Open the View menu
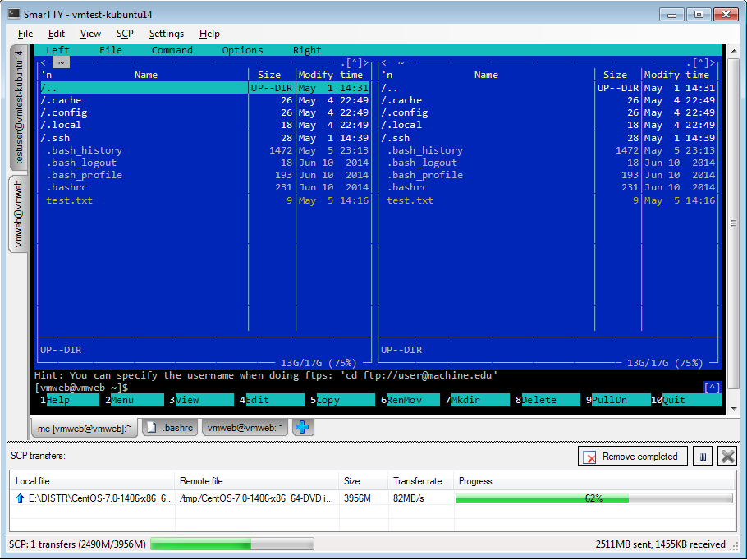The width and height of the screenshot is (747, 560). 90,34
